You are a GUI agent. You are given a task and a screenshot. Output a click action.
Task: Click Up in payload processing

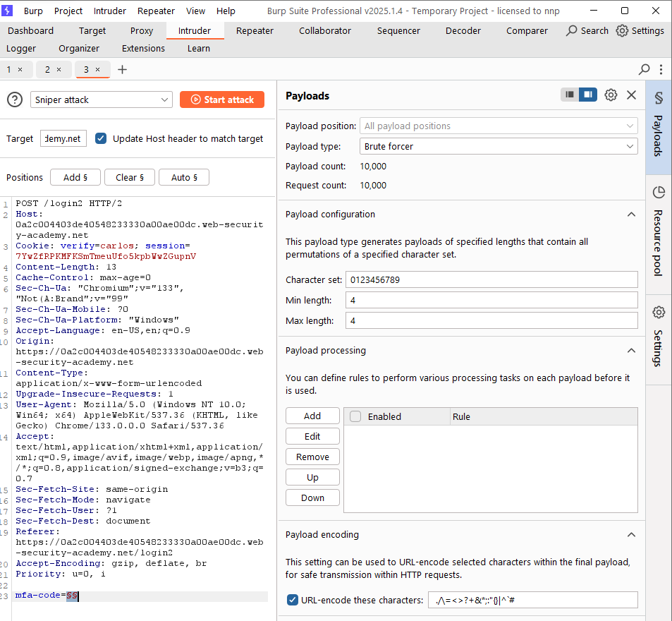[x=312, y=477]
